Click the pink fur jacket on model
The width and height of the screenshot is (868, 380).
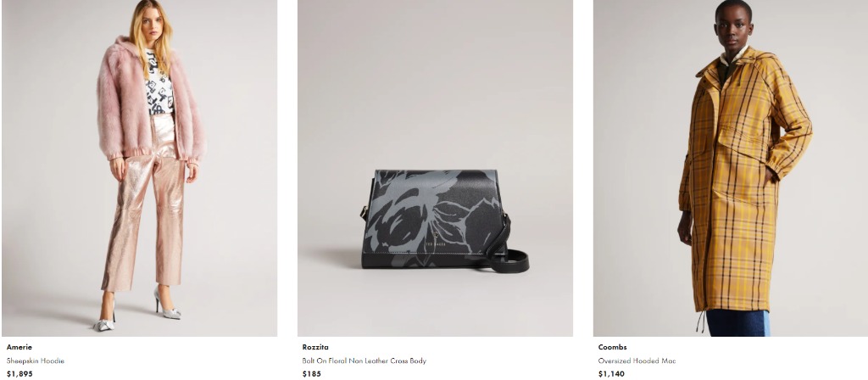[125, 105]
